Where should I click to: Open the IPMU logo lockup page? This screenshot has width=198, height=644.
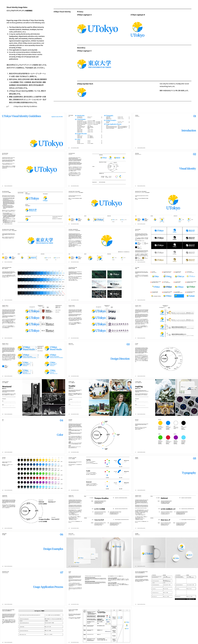click(x=99, y=322)
